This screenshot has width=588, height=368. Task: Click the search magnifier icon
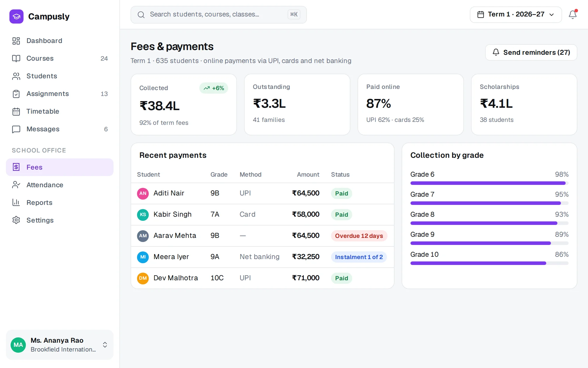[x=141, y=14]
